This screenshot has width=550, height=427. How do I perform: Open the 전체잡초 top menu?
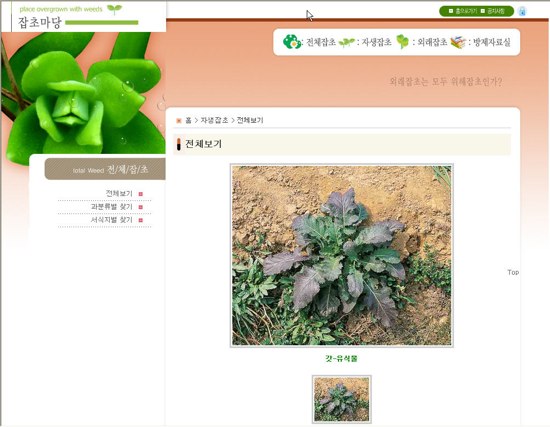click(x=321, y=42)
